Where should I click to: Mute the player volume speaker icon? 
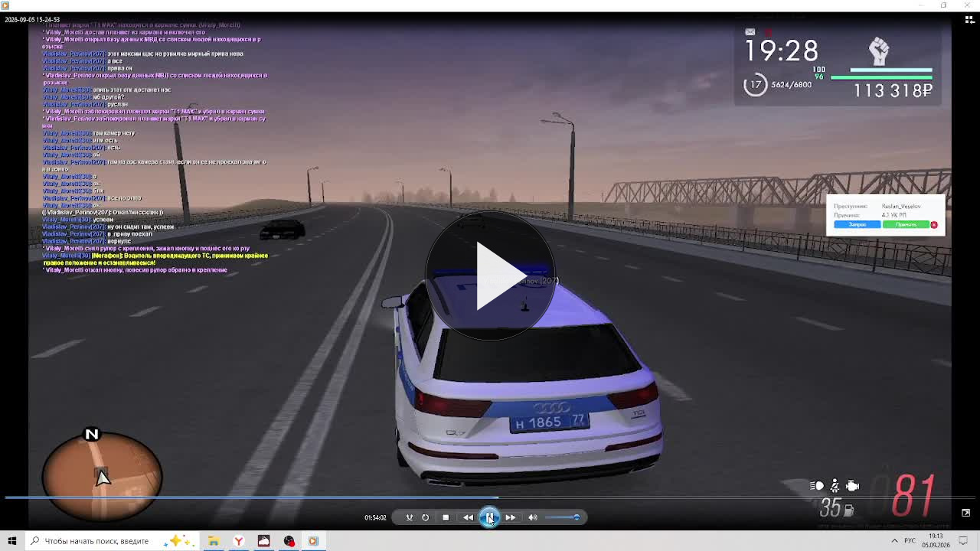(533, 517)
